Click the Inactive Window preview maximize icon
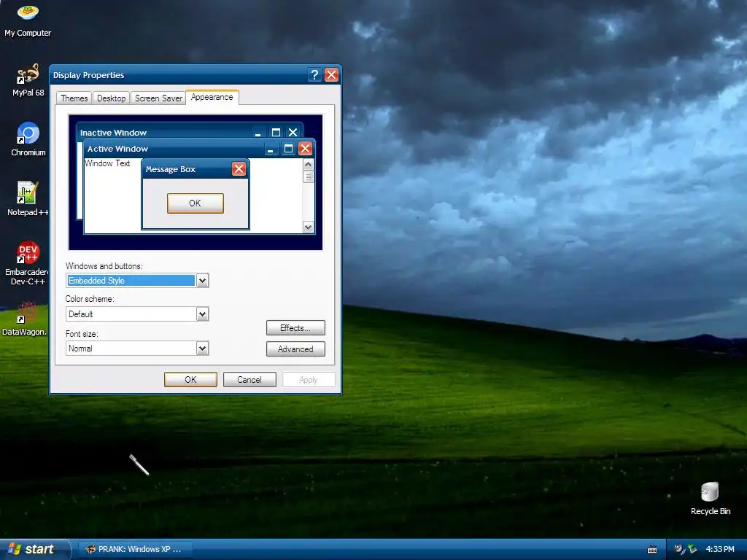Viewport: 747px width, 560px height. 276,133
